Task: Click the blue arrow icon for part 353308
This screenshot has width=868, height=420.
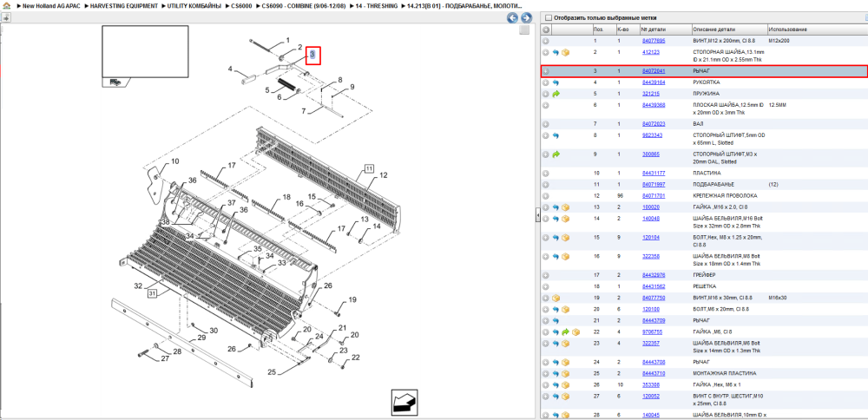Action: pos(556,384)
